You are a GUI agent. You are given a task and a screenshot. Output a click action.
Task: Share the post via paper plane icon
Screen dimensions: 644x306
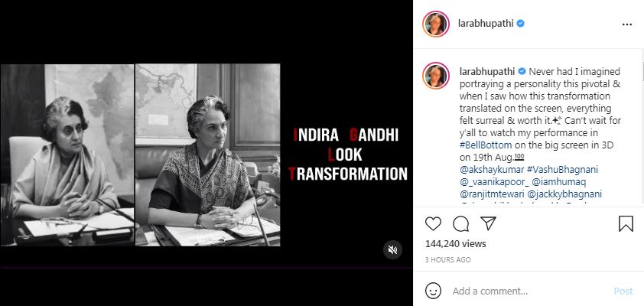pyautogui.click(x=488, y=224)
